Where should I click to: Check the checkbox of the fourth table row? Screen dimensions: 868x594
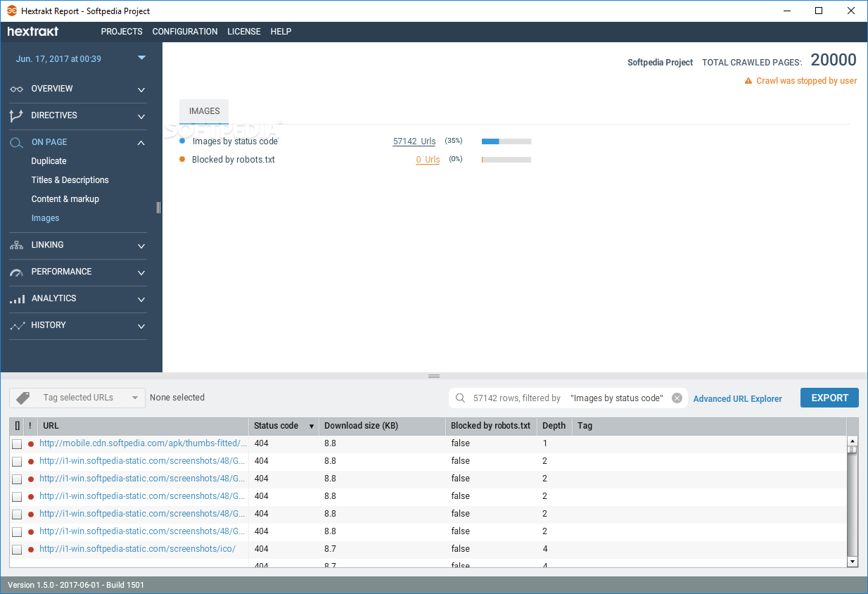coord(17,497)
